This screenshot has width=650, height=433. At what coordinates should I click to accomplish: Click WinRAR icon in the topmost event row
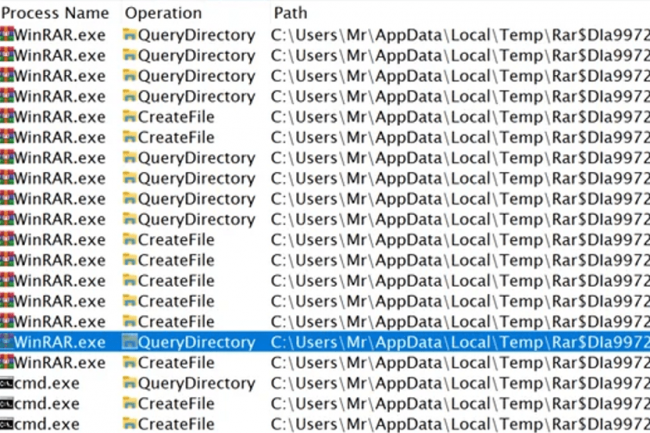pyautogui.click(x=7, y=34)
